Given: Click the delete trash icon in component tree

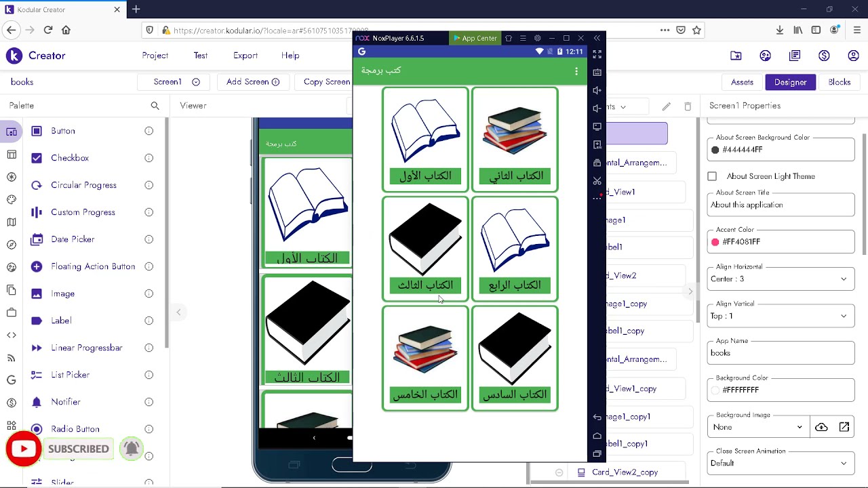Looking at the screenshot, I should pos(688,106).
